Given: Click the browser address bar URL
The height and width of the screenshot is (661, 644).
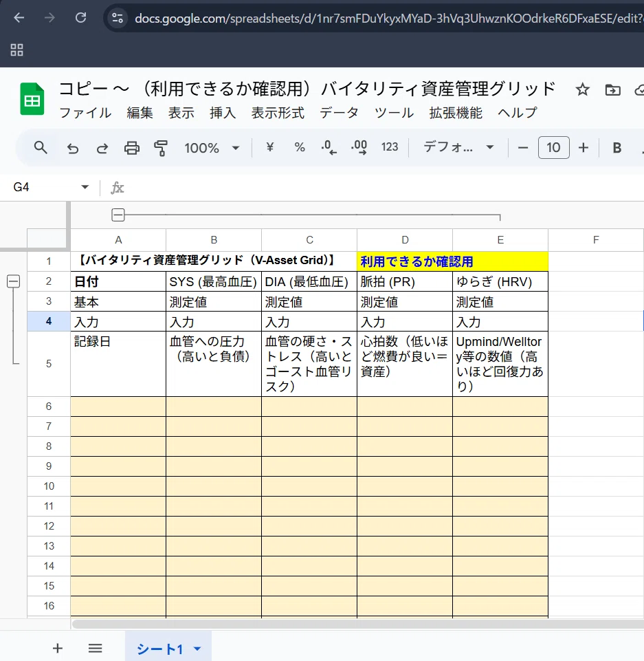Looking at the screenshot, I should (x=388, y=18).
